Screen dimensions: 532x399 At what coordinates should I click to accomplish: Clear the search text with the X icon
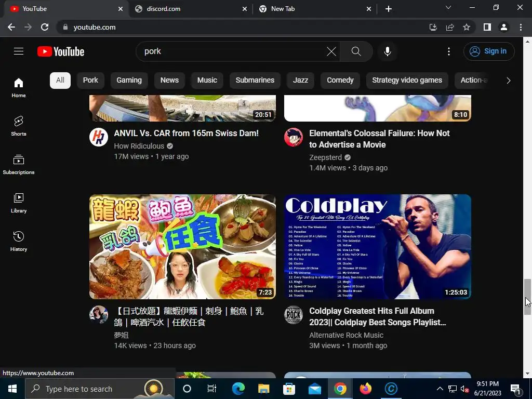point(331,51)
